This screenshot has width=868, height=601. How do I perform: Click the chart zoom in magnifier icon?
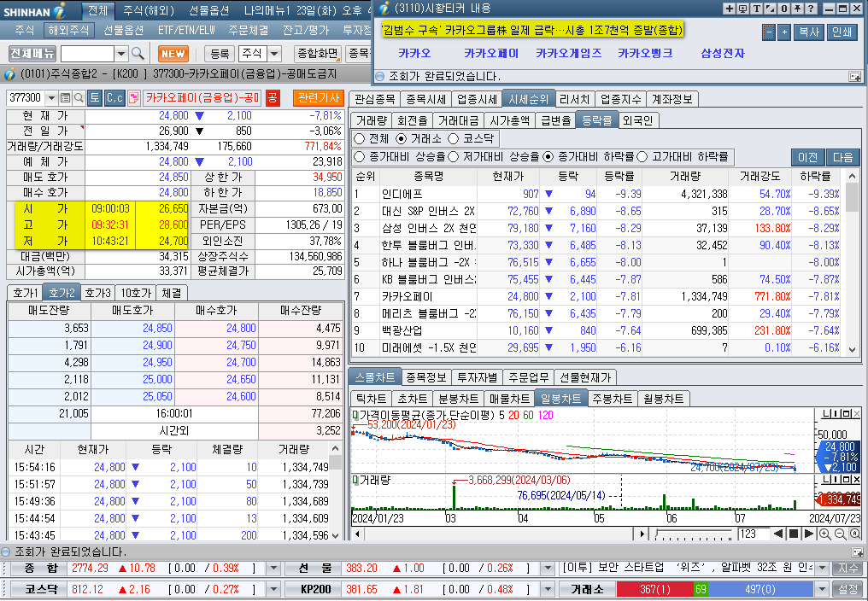(x=824, y=534)
